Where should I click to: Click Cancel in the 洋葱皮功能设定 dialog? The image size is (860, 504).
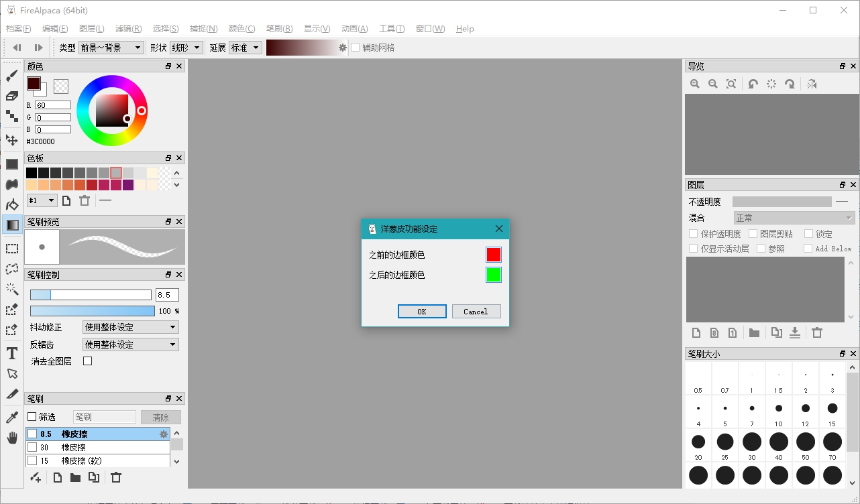click(476, 311)
